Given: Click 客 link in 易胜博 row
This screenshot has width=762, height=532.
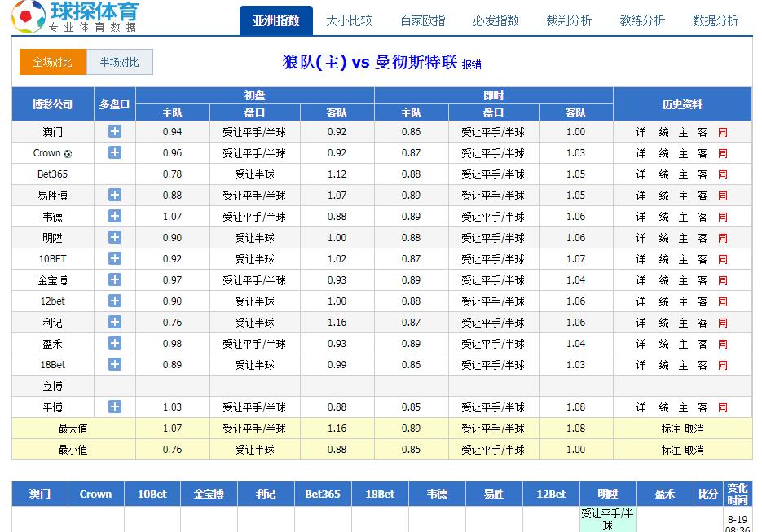Looking at the screenshot, I should [x=703, y=196].
